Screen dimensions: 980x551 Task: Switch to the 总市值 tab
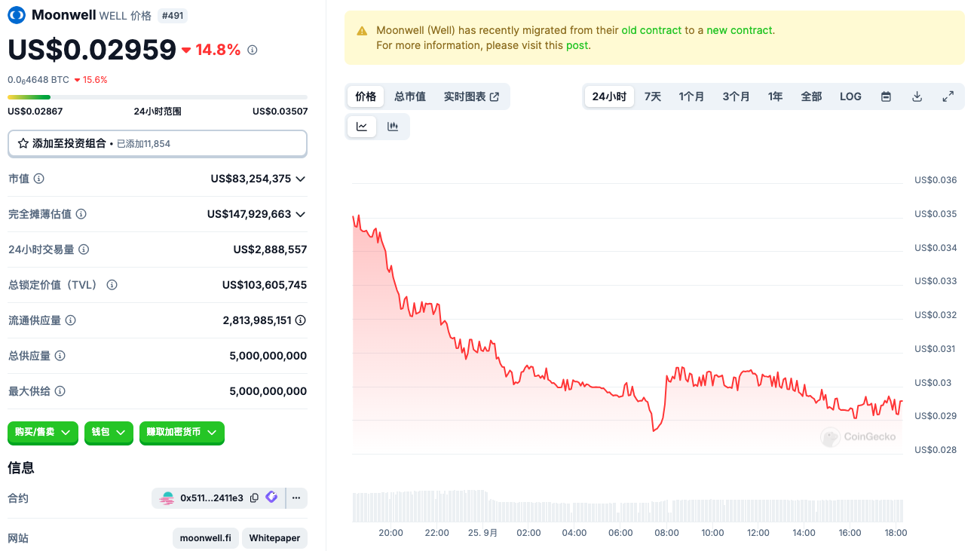point(410,96)
